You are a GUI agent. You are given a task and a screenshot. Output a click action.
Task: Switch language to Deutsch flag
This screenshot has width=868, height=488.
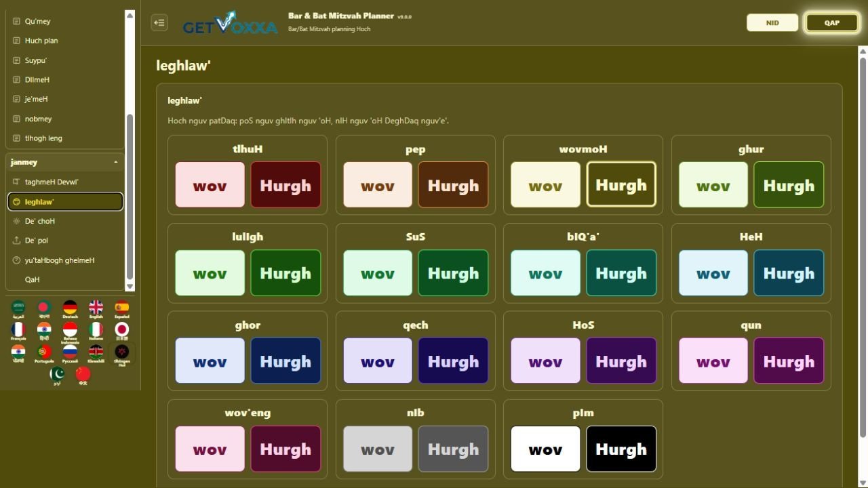pyautogui.click(x=70, y=310)
